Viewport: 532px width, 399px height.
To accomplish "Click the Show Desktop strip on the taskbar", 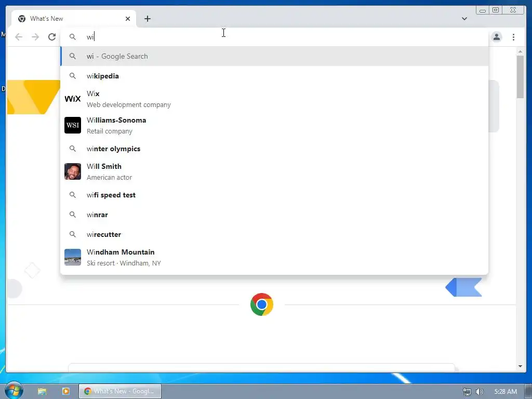I will tap(528, 391).
